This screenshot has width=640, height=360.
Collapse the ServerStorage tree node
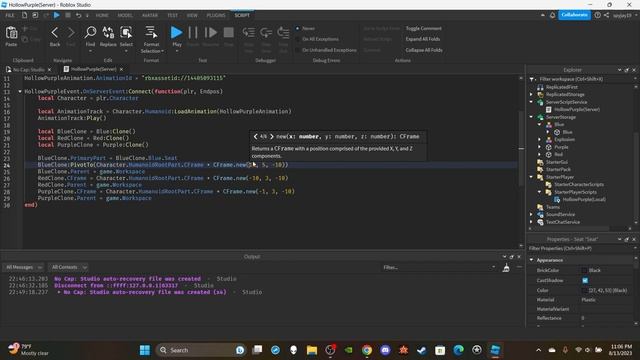pyautogui.click(x=531, y=117)
